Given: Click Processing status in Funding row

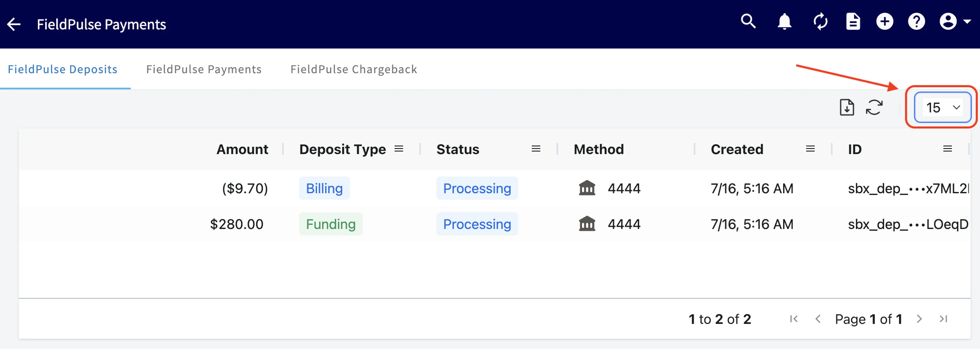Looking at the screenshot, I should [477, 224].
